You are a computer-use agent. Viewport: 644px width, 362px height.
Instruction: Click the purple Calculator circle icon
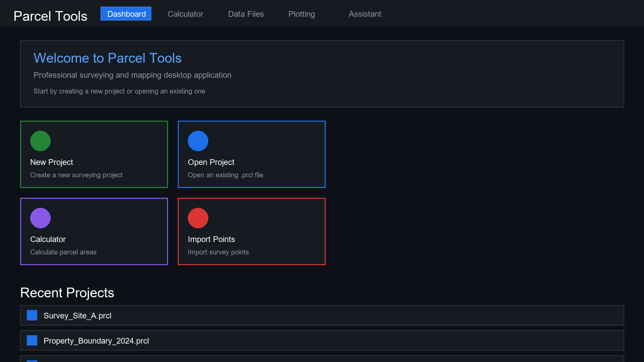point(40,218)
